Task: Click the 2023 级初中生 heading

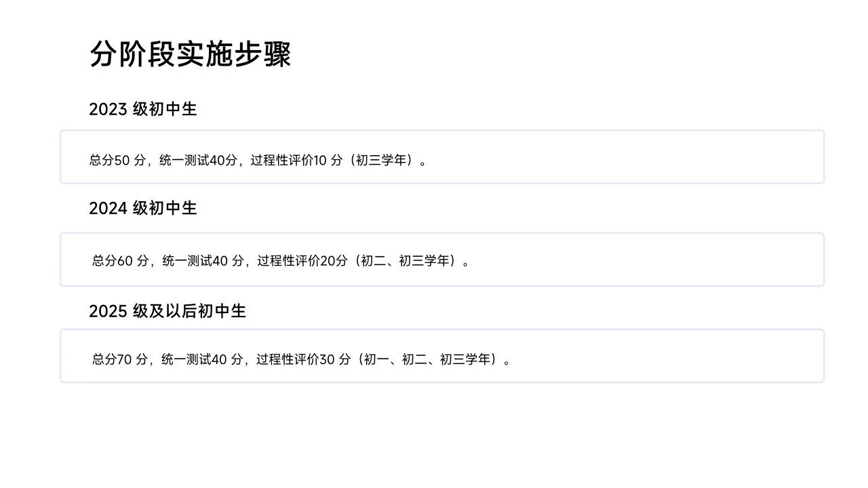Action: point(143,109)
